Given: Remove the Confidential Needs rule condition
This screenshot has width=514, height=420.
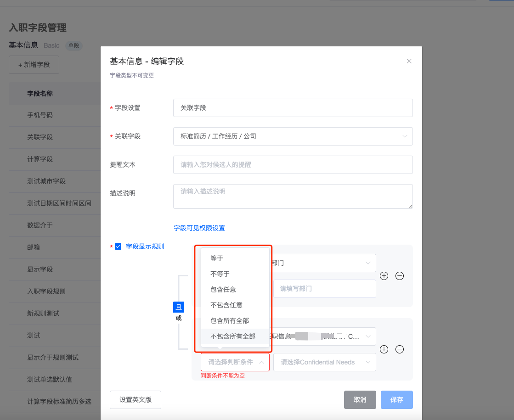Looking at the screenshot, I should (x=400, y=349).
